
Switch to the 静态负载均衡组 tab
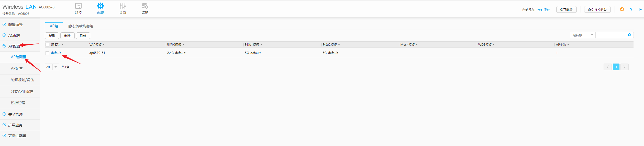(x=81, y=26)
